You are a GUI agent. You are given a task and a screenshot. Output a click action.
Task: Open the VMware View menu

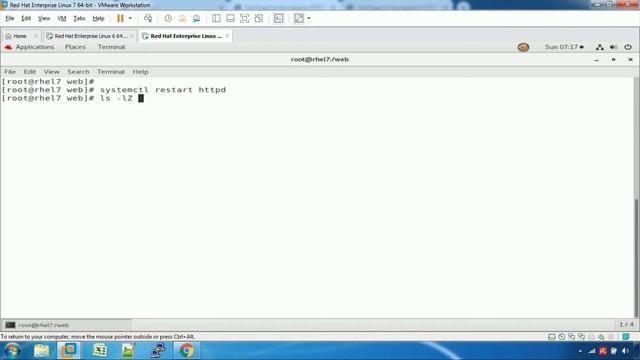(44, 18)
